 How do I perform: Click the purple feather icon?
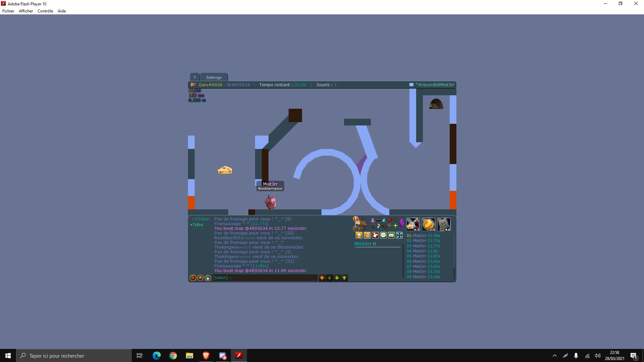[401, 223]
